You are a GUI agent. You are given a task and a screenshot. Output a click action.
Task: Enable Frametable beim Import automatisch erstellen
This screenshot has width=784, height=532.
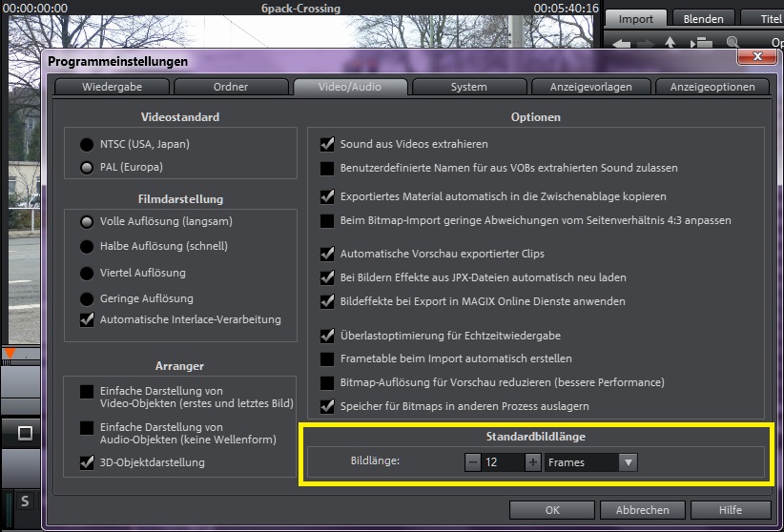(327, 359)
